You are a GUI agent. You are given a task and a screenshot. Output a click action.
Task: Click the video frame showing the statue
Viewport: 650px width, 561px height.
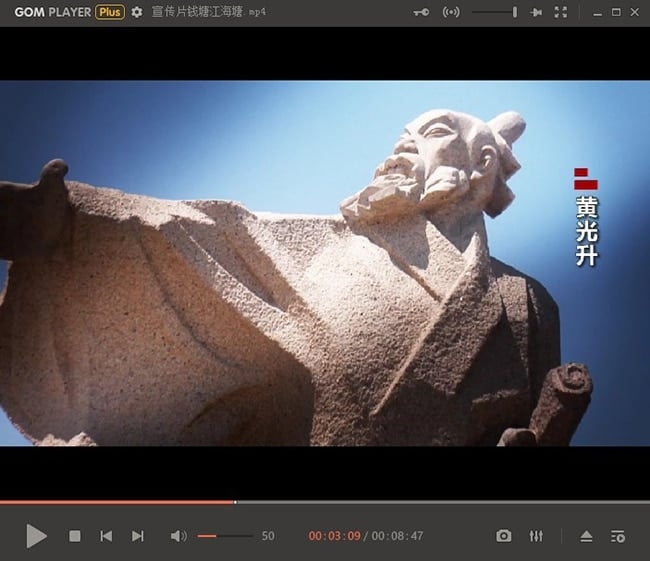(325, 263)
